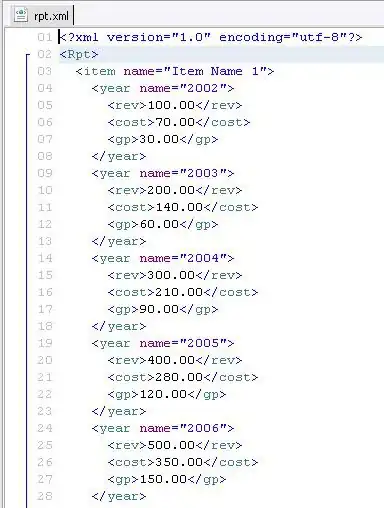384x508 pixels.
Task: Click the year name="2004" tag
Action: click(163, 258)
